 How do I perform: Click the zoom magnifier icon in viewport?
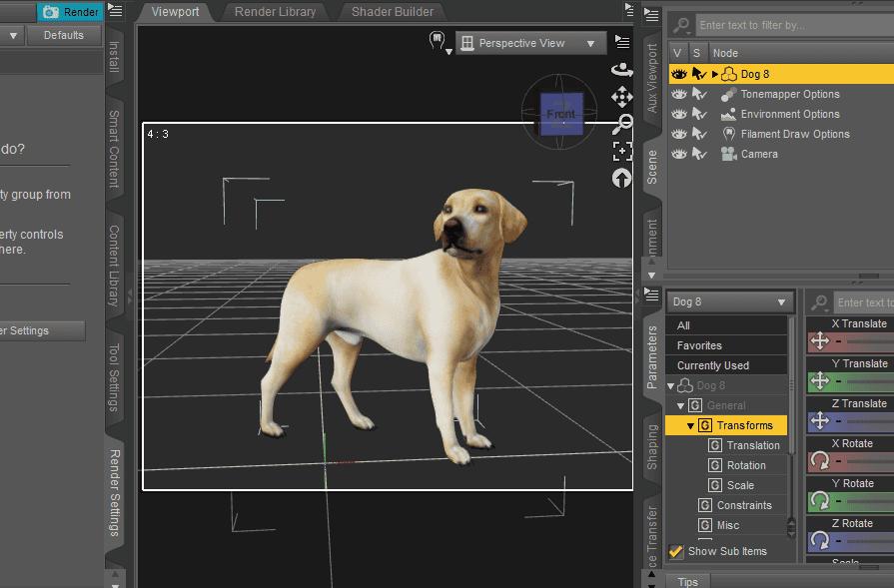point(622,124)
